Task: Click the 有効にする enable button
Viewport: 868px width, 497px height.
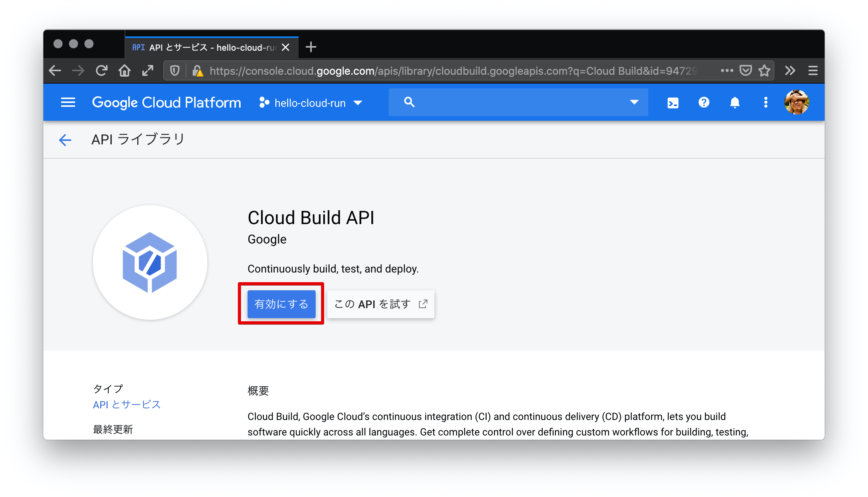Action: click(281, 304)
